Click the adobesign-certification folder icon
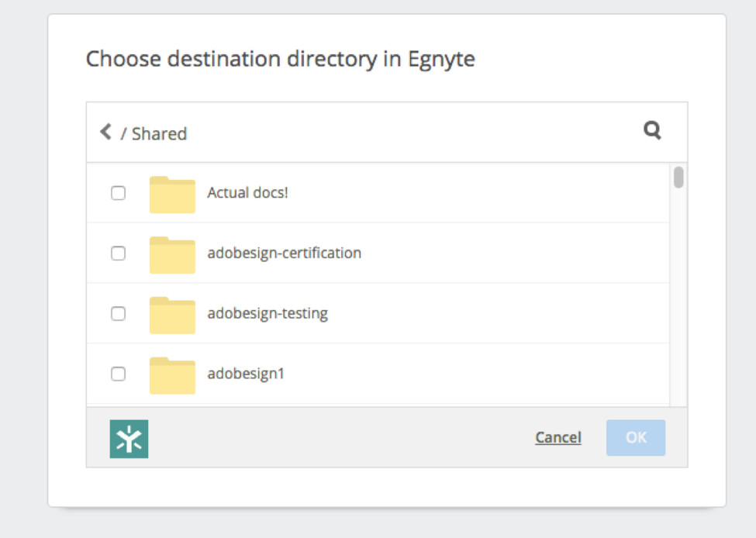 tap(172, 255)
